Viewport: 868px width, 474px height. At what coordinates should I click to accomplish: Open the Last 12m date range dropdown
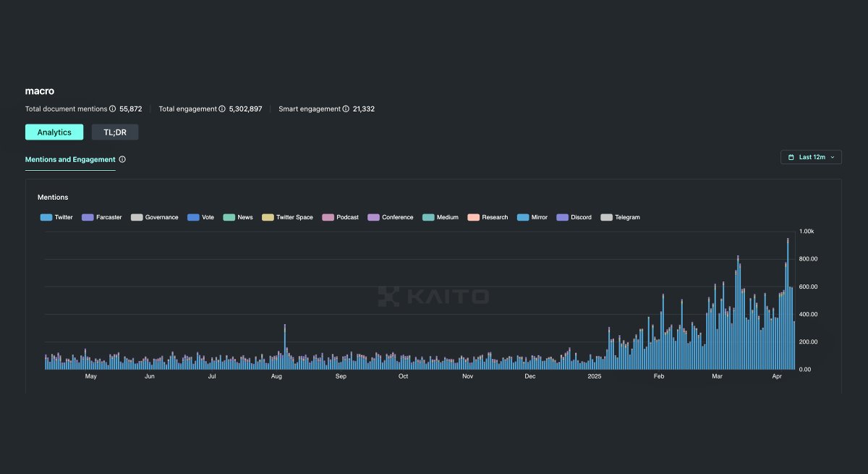coord(811,157)
